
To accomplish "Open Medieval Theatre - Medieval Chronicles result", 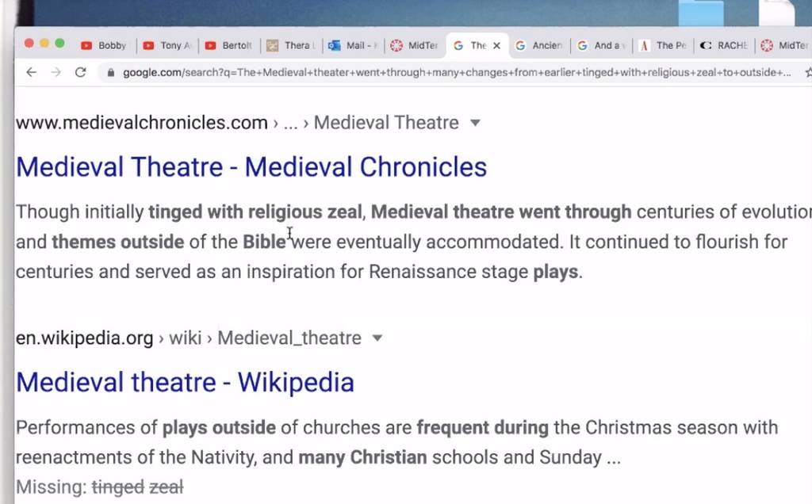I will click(251, 167).
